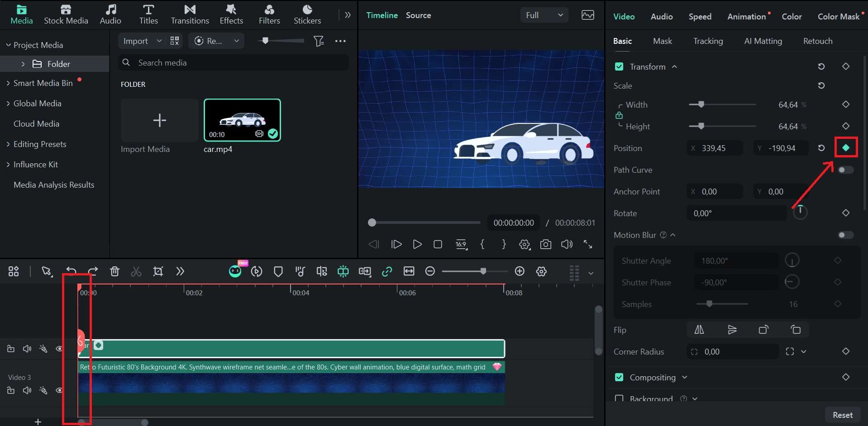Expand the Compositing section
The height and width of the screenshot is (426, 868).
685,377
